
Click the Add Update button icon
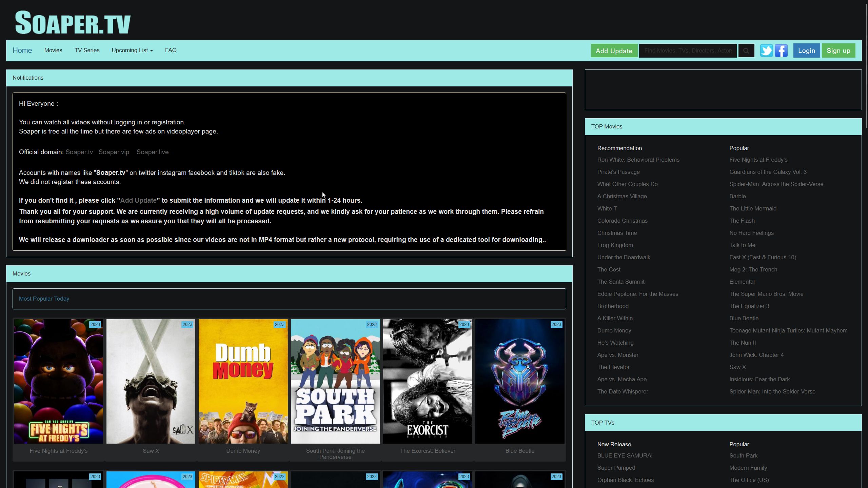click(x=614, y=50)
